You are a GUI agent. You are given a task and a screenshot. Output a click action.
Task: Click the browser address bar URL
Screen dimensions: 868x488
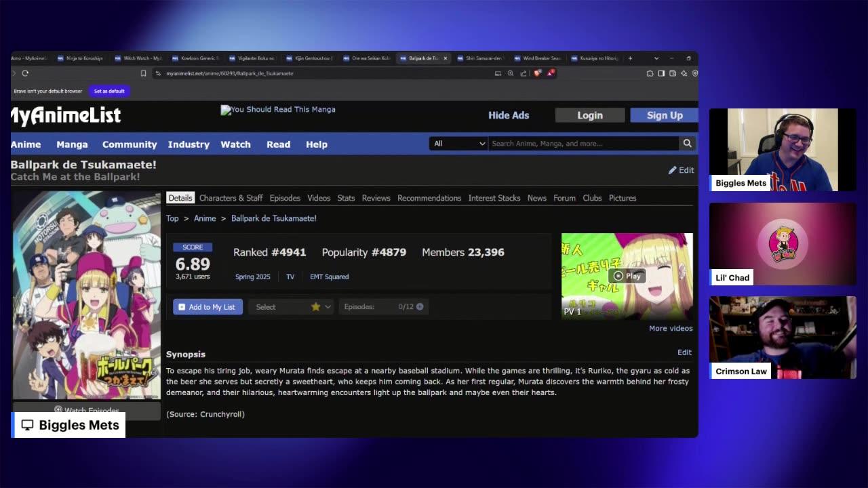click(x=229, y=73)
